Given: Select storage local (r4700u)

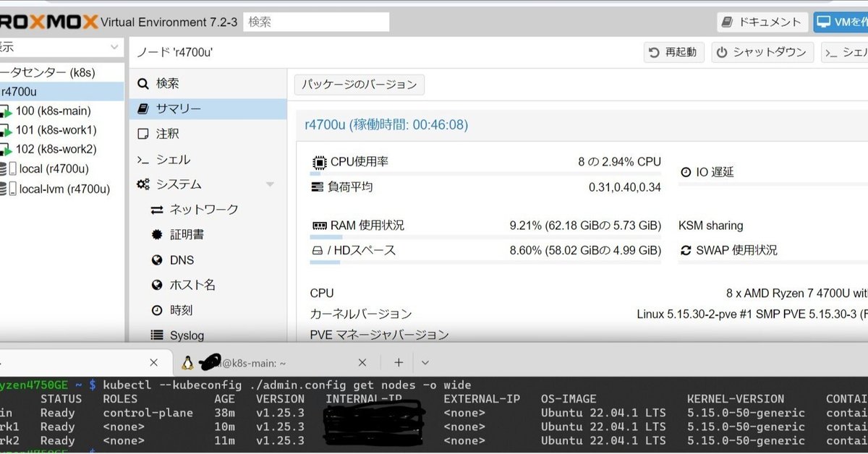Looking at the screenshot, I should click(54, 169).
